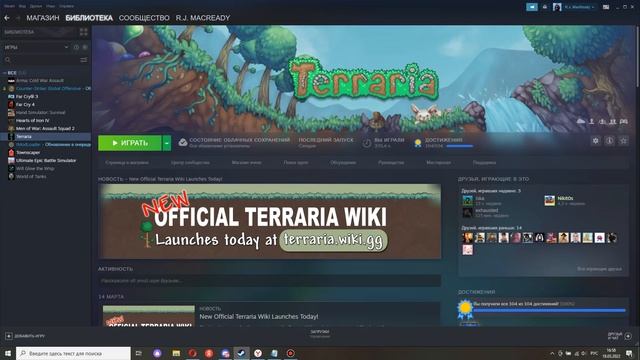Click the blue announcements button top right
Image resolution: width=640 pixels, height=360 pixels.
tap(532, 7)
